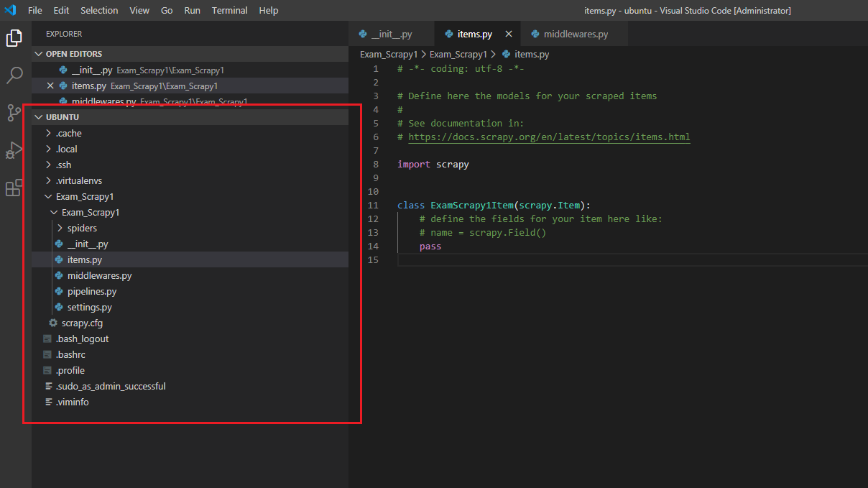Image resolution: width=868 pixels, height=488 pixels.
Task: Select items.py in the file tree
Action: pos(190,260)
